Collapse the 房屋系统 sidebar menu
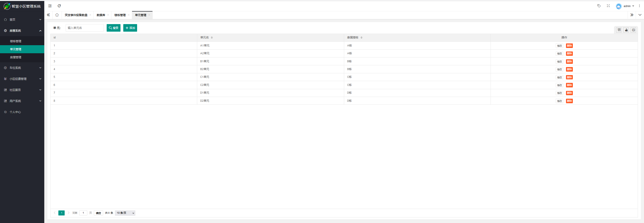 (22, 31)
